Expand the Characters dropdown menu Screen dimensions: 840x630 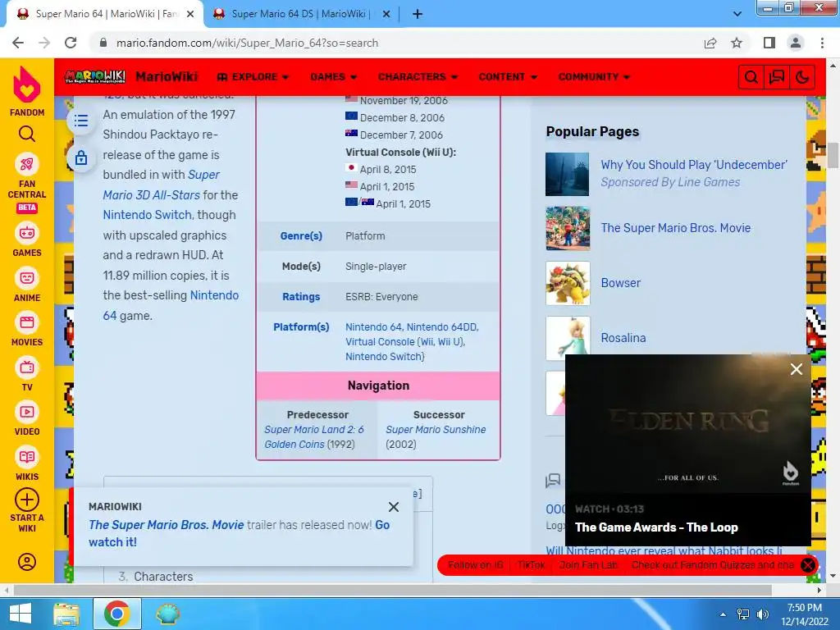pyautogui.click(x=418, y=77)
